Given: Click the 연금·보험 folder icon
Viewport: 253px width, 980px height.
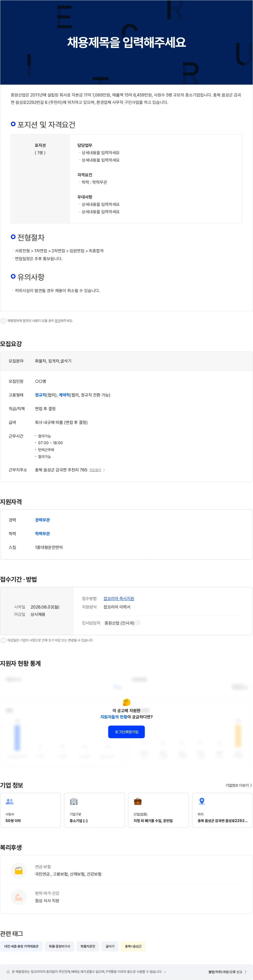Looking at the screenshot, I should pyautogui.click(x=19, y=870).
